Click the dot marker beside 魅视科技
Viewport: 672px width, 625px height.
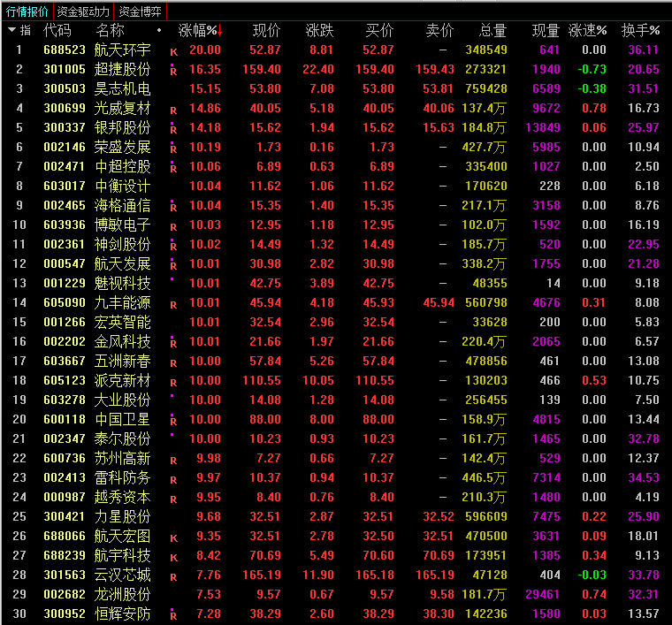click(x=172, y=280)
